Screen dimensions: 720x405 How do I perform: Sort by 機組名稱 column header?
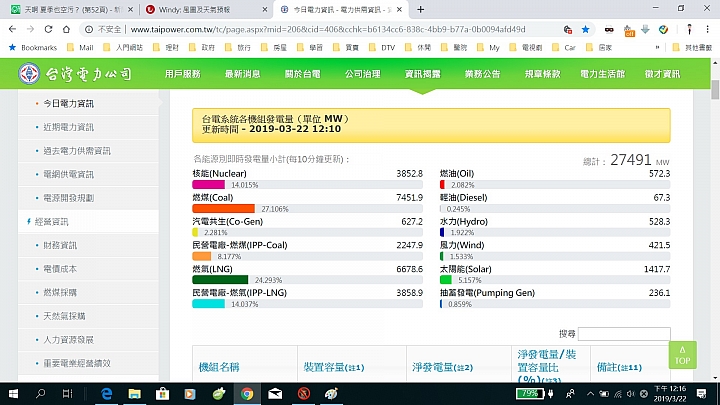coord(219,367)
